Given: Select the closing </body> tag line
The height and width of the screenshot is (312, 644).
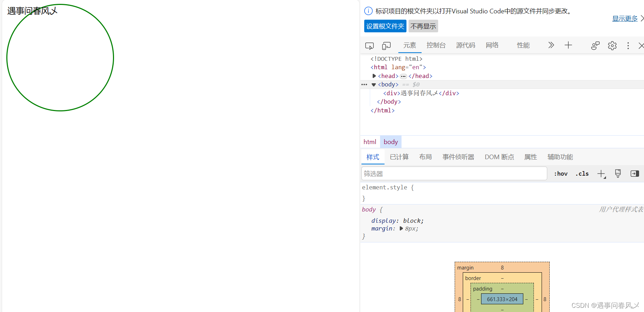Looking at the screenshot, I should [389, 102].
